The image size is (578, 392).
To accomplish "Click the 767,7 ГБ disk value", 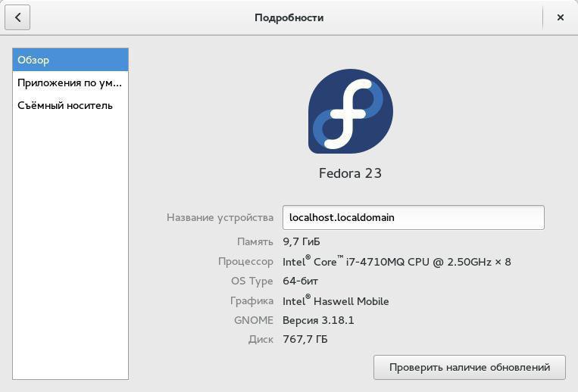I will [305, 340].
